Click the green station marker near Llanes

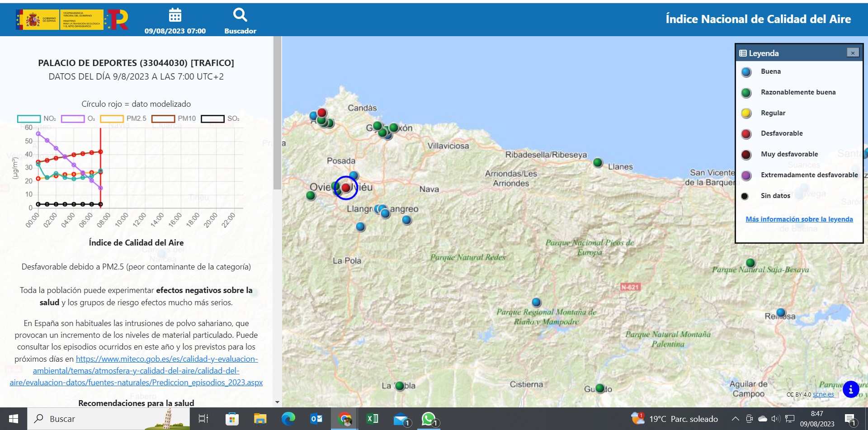(598, 162)
